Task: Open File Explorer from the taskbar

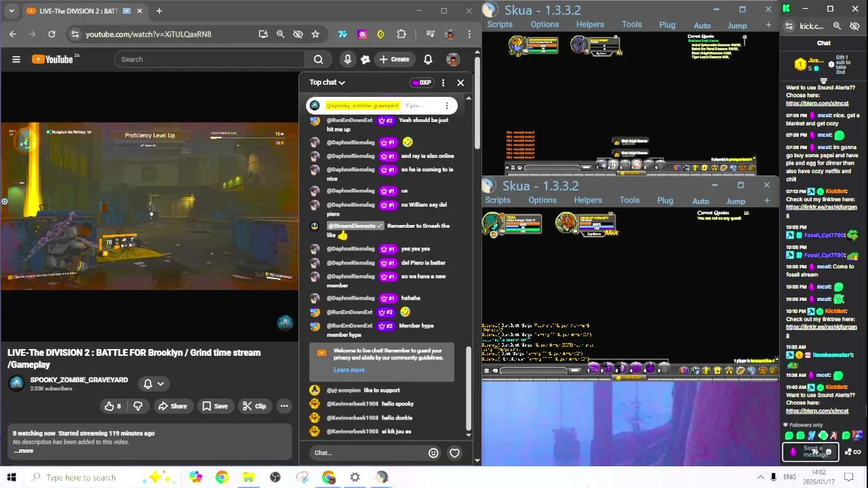Action: tap(248, 477)
